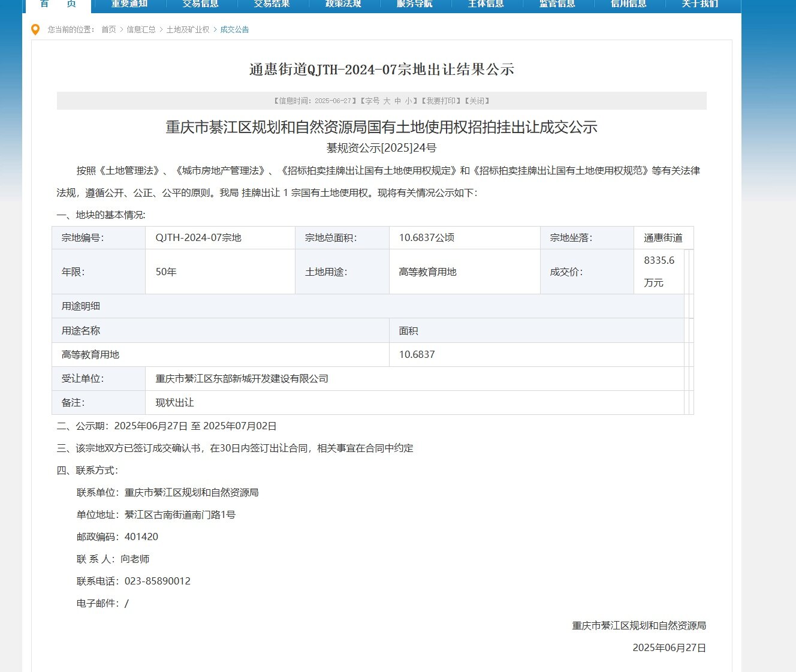
Task: Click 监管信息 in the navigation bar
Action: coord(557,4)
